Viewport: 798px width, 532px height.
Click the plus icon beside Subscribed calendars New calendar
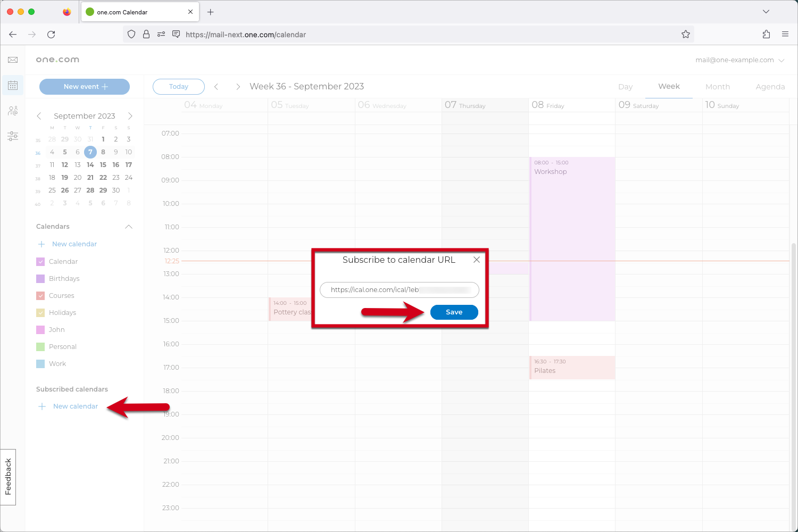point(42,406)
